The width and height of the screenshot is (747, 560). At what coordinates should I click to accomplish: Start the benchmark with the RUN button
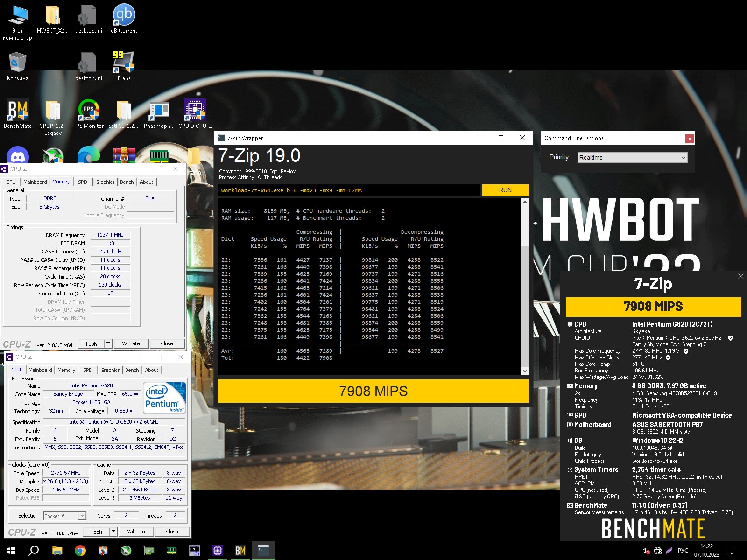[505, 190]
